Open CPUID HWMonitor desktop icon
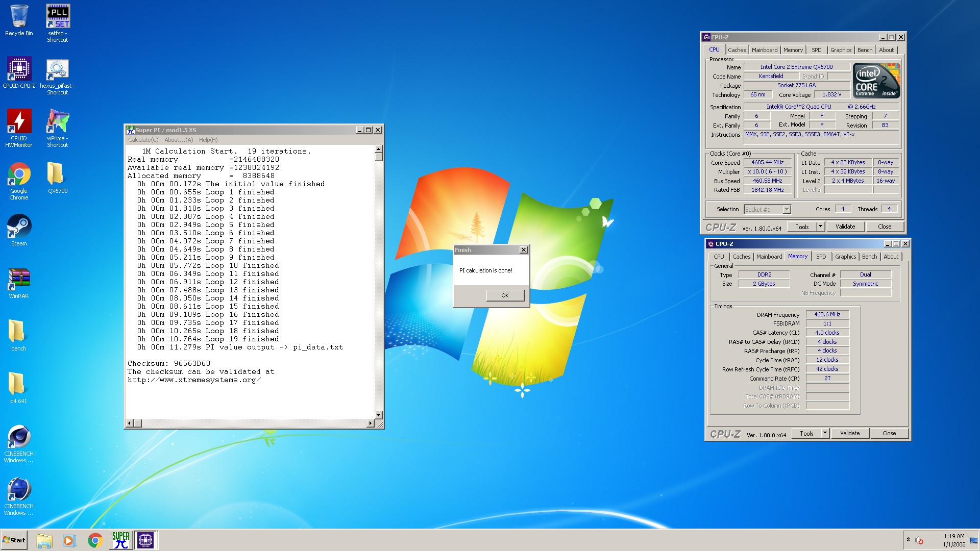 click(19, 128)
